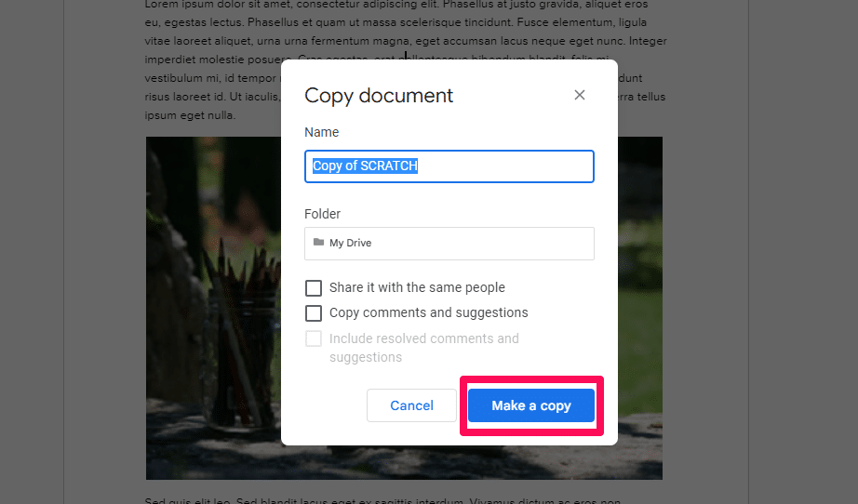Confirm with Make a copy button
The height and width of the screenshot is (504, 858).
pos(531,405)
